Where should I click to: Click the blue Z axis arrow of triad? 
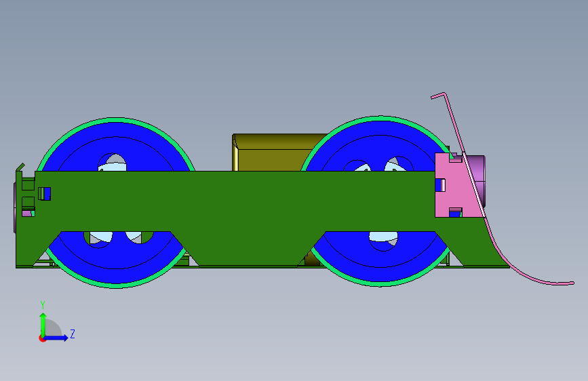point(57,338)
